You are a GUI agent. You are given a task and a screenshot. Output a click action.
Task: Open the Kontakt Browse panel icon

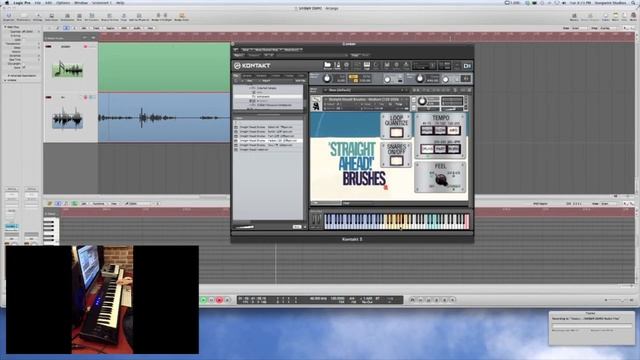pos(327,65)
